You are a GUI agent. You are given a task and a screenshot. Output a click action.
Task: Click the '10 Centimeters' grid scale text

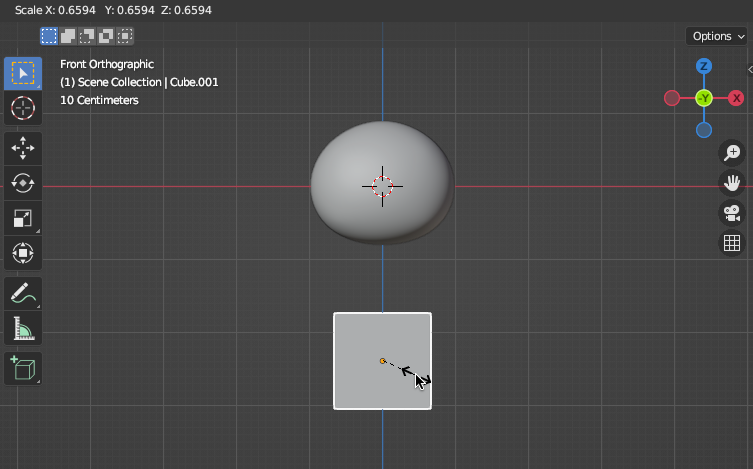pyautogui.click(x=99, y=100)
